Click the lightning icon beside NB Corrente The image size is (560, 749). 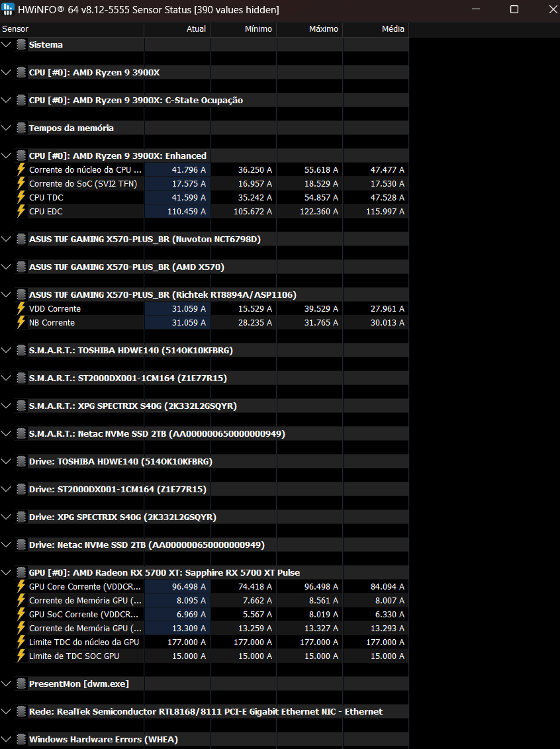tap(21, 322)
